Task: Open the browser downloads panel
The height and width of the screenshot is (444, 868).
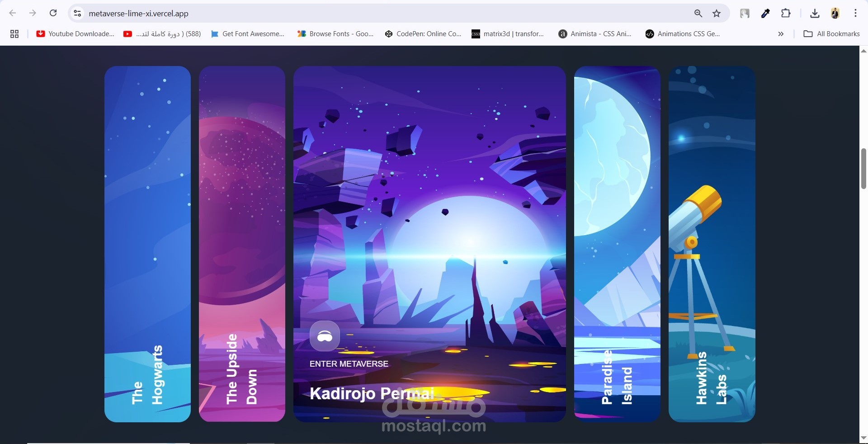Action: (815, 14)
